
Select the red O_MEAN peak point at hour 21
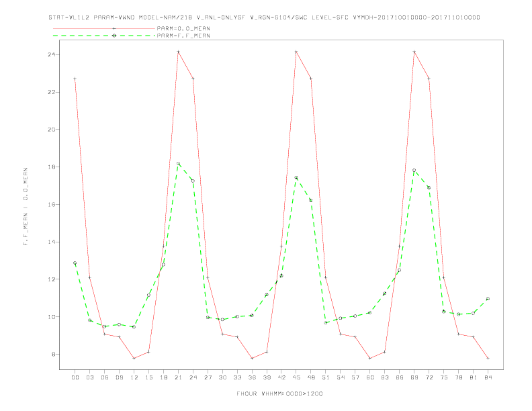[178, 52]
